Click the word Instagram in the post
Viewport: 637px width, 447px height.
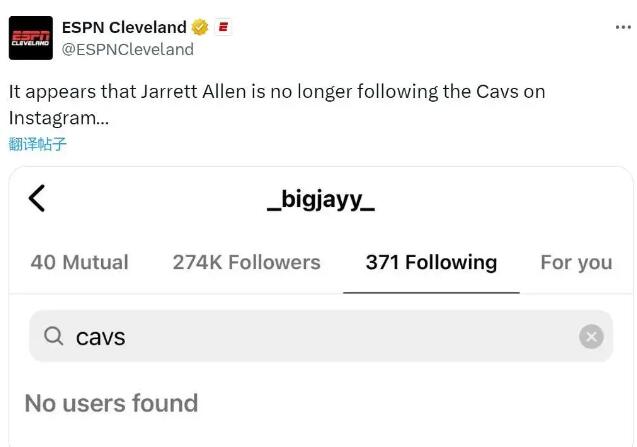pos(52,117)
